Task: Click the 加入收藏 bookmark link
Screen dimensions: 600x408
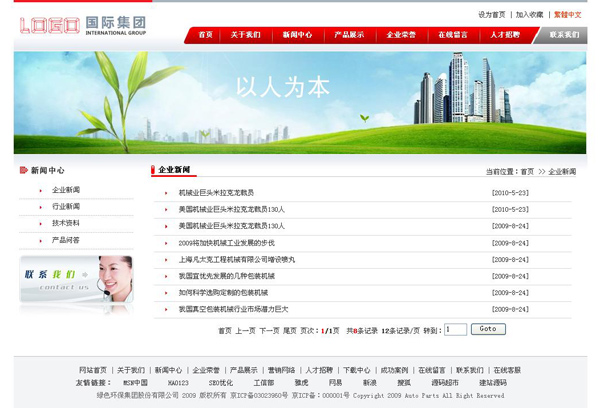Action: click(x=530, y=15)
